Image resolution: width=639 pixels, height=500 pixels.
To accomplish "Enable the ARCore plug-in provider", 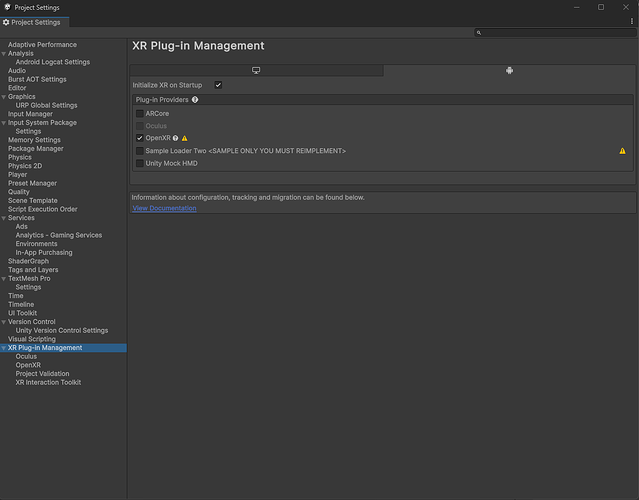I will click(x=140, y=114).
